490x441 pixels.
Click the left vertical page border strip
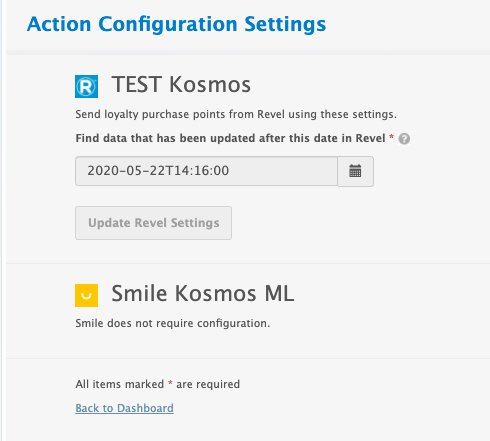click(2, 220)
